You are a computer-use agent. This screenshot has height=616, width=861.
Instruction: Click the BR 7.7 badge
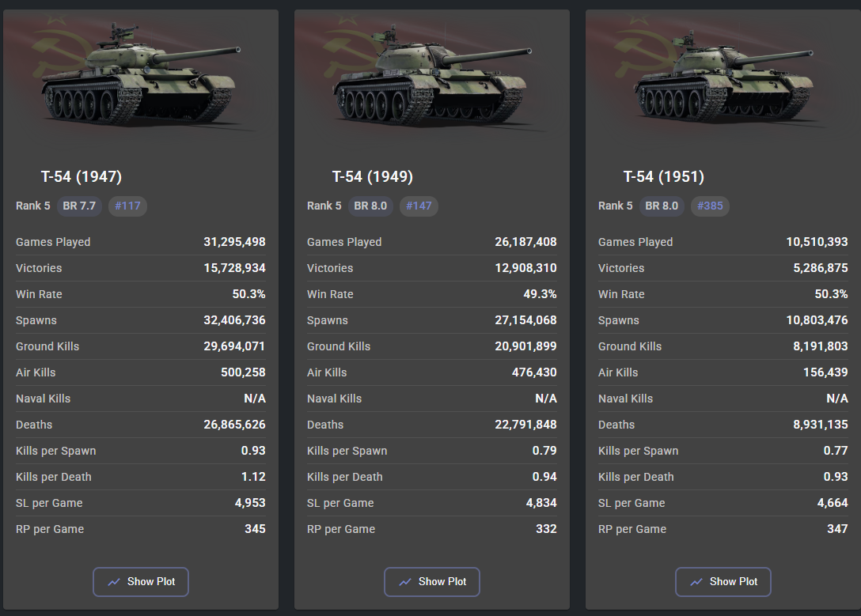coord(79,206)
